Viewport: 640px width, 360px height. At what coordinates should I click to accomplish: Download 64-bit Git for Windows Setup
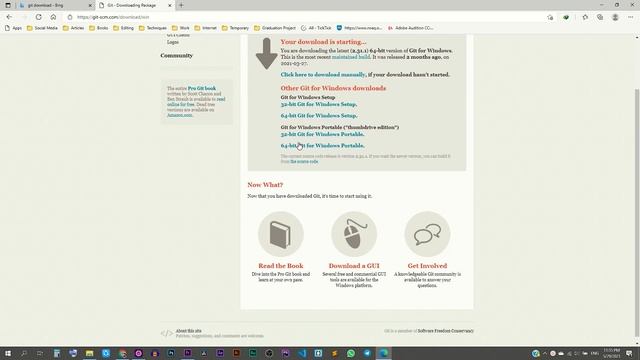click(319, 116)
